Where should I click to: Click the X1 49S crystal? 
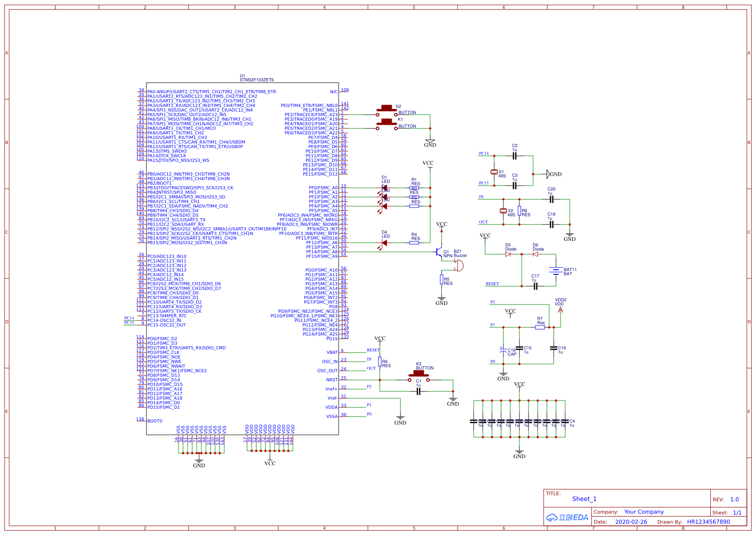(x=494, y=172)
